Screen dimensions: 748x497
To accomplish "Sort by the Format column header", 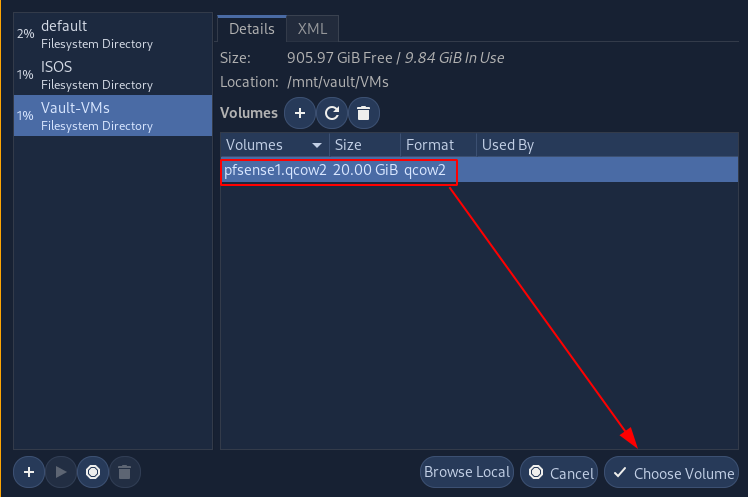I will (438, 145).
